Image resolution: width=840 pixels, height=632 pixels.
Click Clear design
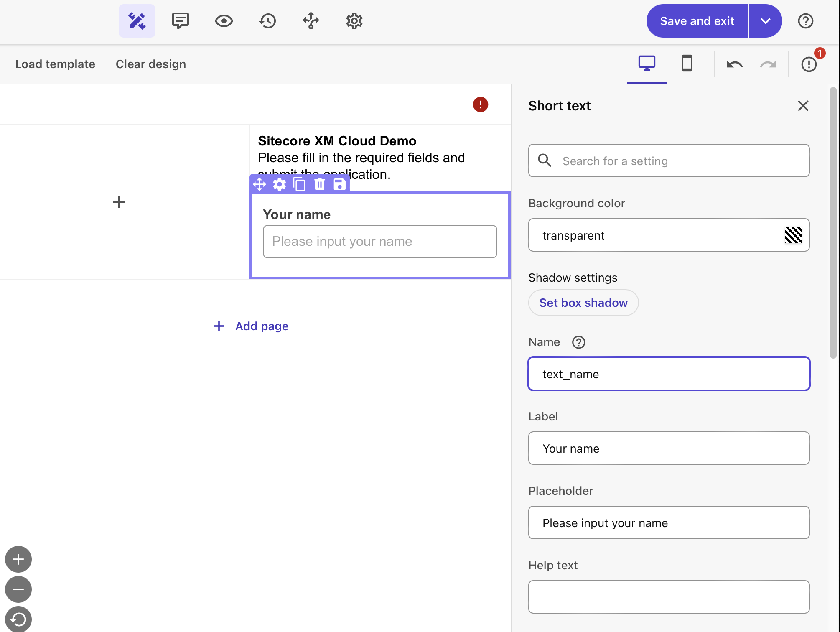[151, 64]
